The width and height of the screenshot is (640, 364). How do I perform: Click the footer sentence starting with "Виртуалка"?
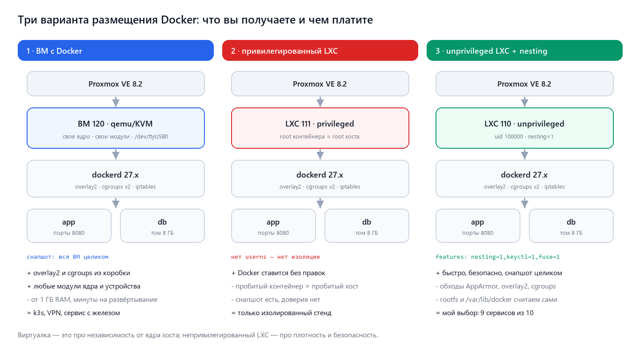pyautogui.click(x=198, y=335)
